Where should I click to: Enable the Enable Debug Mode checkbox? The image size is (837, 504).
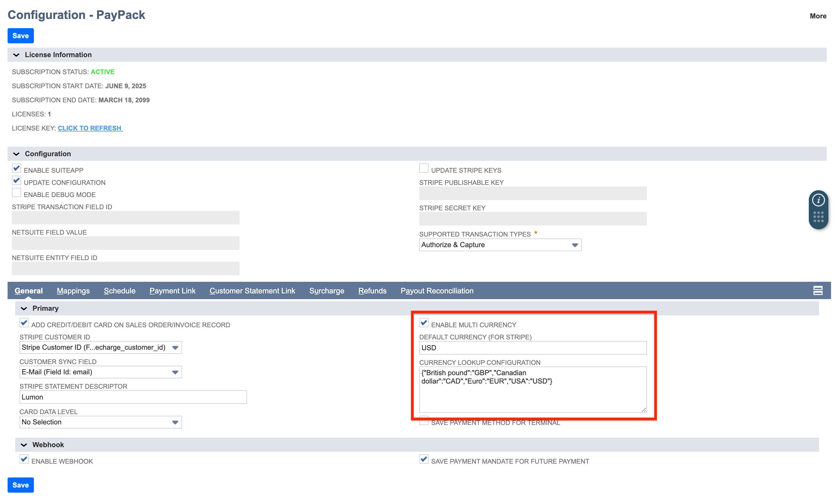[x=16, y=193]
